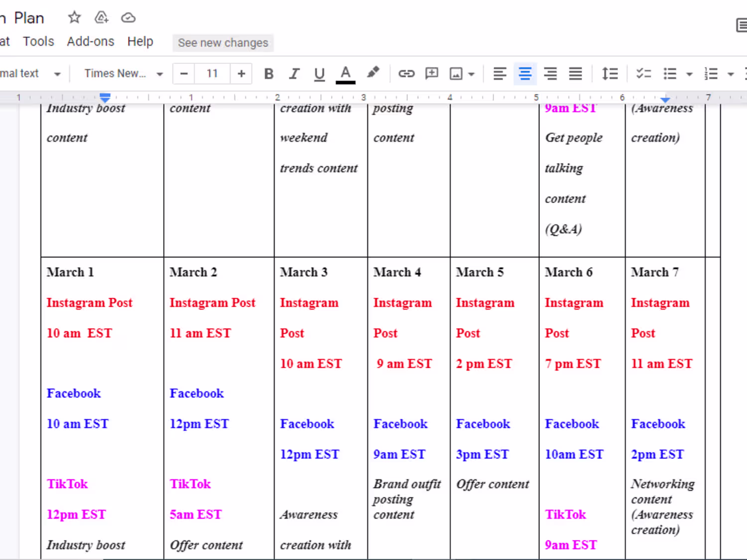Click '(Q&A)' text in top row
Image resolution: width=747 pixels, height=560 pixels.
563,229
